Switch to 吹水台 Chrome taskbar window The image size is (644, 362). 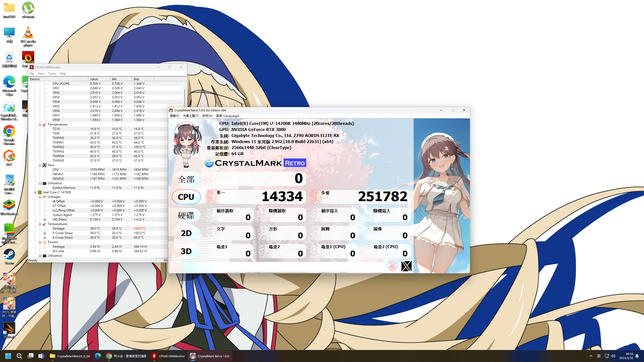(126, 356)
